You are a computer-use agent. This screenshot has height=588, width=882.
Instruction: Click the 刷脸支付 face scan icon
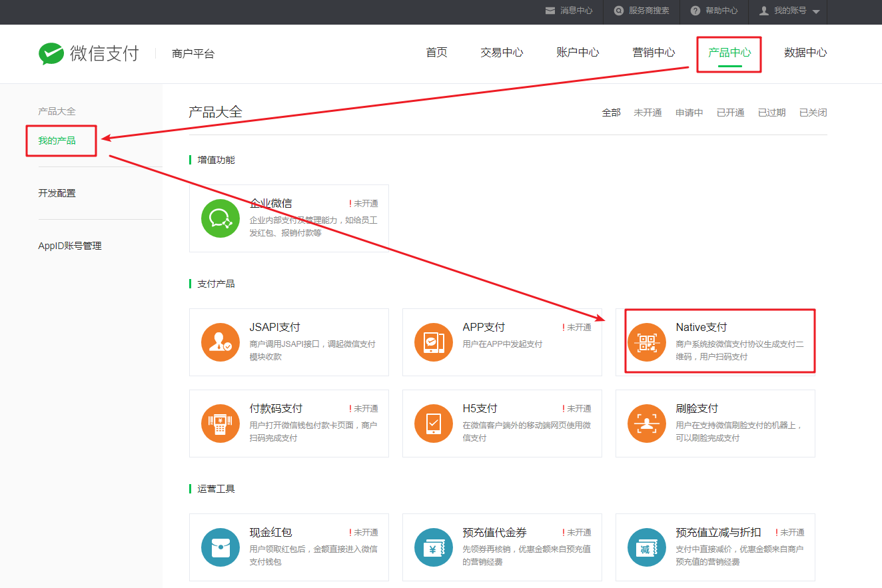[647, 424]
